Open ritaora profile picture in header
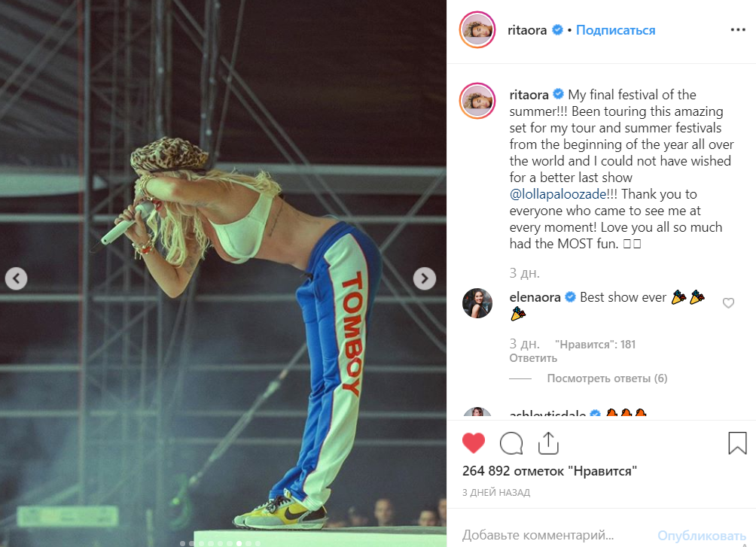 pyautogui.click(x=477, y=30)
